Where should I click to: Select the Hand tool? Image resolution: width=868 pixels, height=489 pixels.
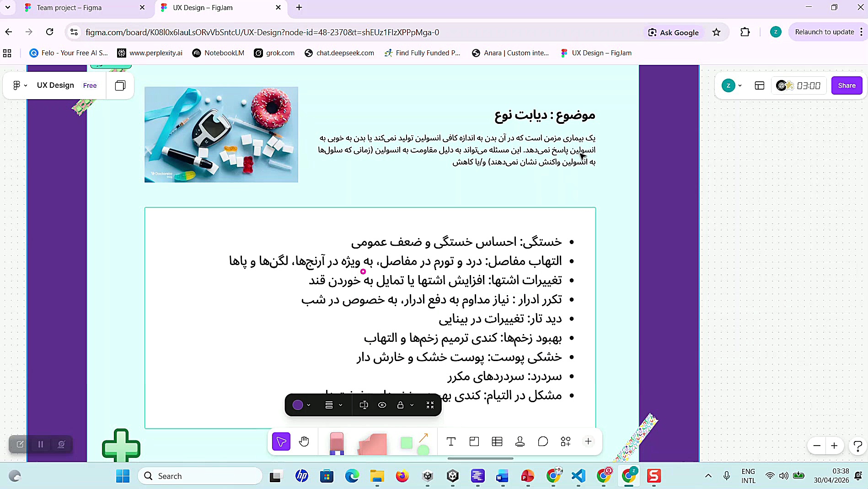(304, 441)
